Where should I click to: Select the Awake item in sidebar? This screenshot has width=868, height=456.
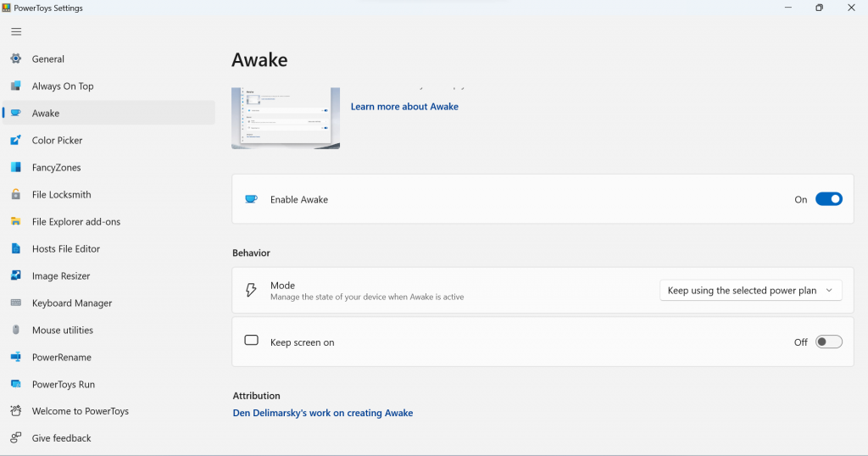108,113
